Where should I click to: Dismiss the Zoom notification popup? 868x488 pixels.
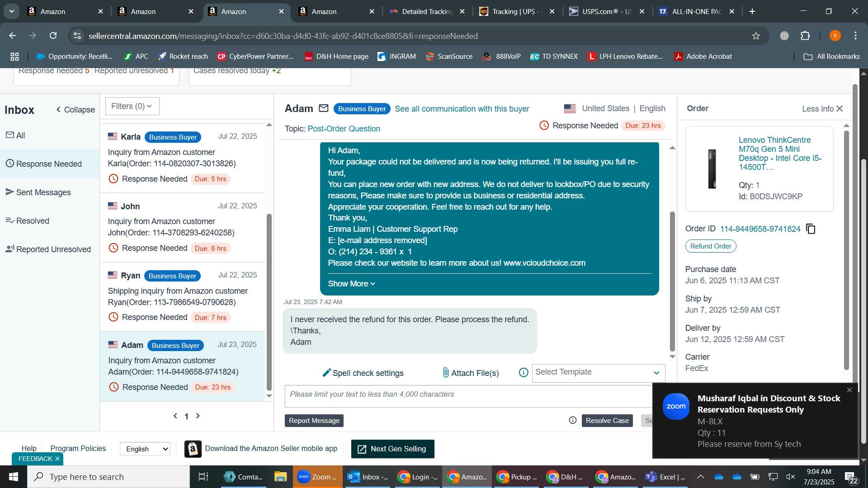(x=849, y=390)
